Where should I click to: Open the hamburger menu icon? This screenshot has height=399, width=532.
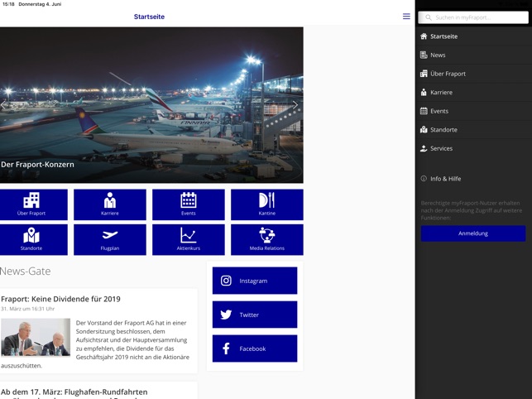pyautogui.click(x=406, y=17)
